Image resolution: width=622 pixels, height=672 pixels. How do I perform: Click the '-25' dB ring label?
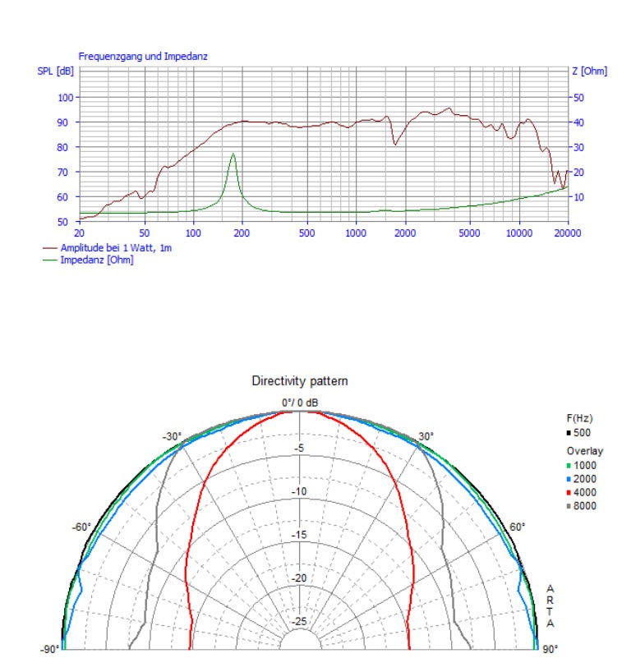pos(299,621)
